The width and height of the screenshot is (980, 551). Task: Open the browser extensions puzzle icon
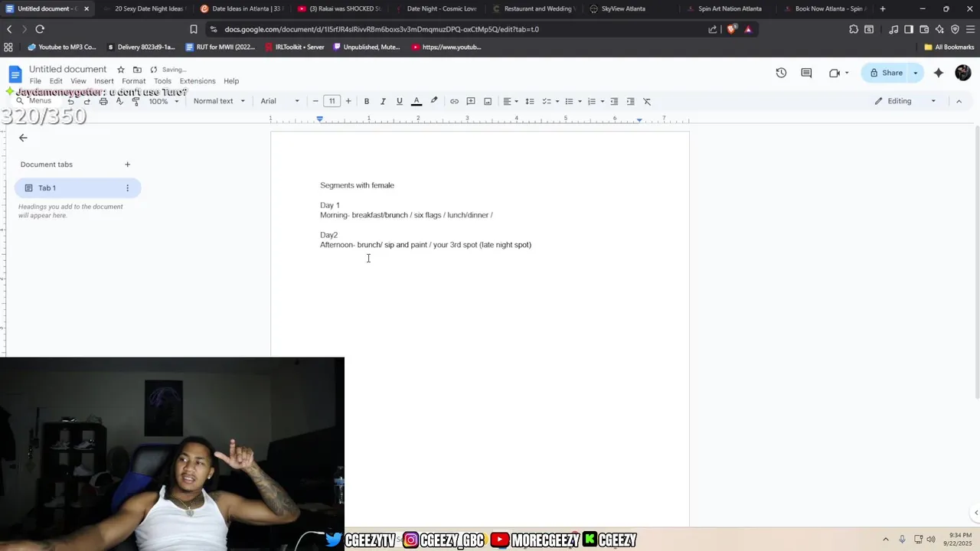click(854, 29)
